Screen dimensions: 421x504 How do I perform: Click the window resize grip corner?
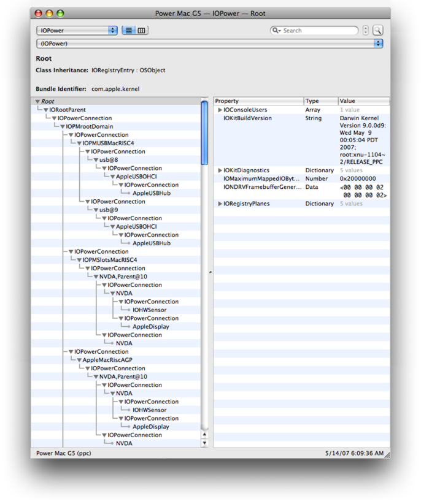click(x=387, y=454)
